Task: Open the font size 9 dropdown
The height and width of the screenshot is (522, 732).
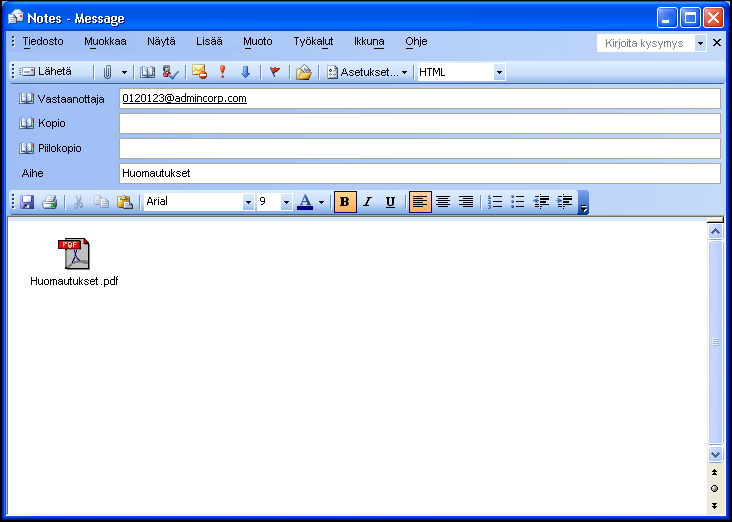Action: [286, 202]
